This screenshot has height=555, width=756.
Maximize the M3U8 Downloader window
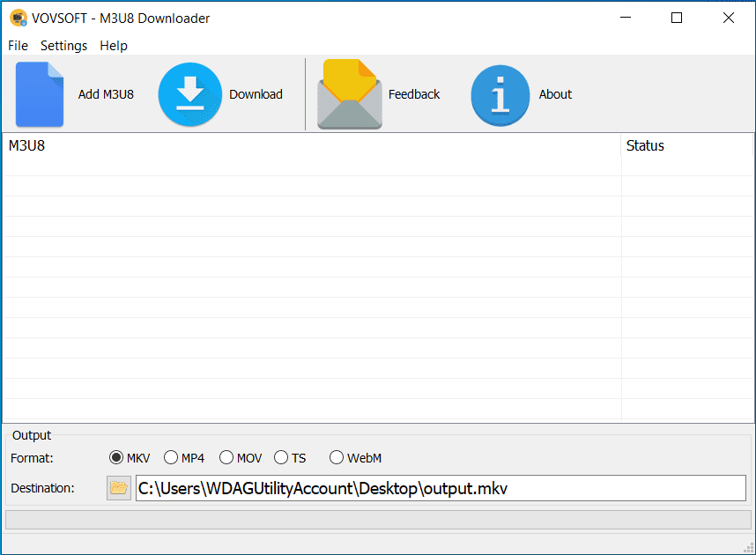click(x=677, y=18)
